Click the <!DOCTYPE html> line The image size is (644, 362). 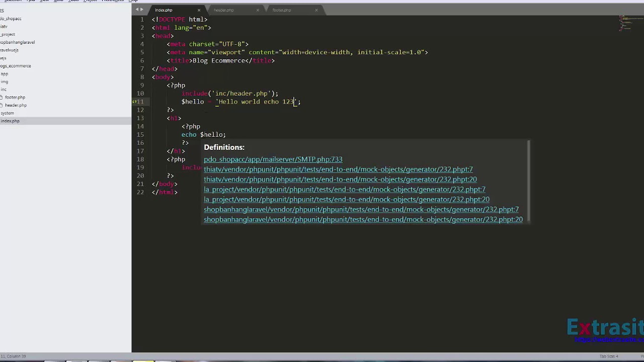(x=180, y=20)
